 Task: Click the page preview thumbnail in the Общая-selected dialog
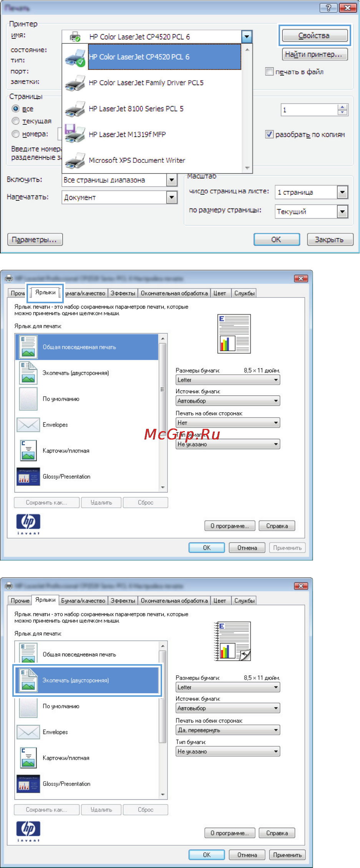click(x=234, y=334)
